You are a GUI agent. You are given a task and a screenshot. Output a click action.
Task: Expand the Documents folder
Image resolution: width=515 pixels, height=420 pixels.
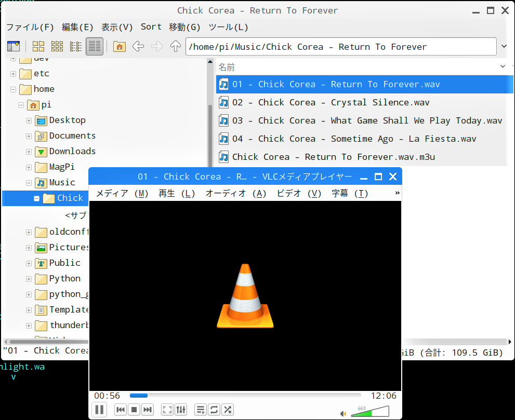[x=29, y=136]
